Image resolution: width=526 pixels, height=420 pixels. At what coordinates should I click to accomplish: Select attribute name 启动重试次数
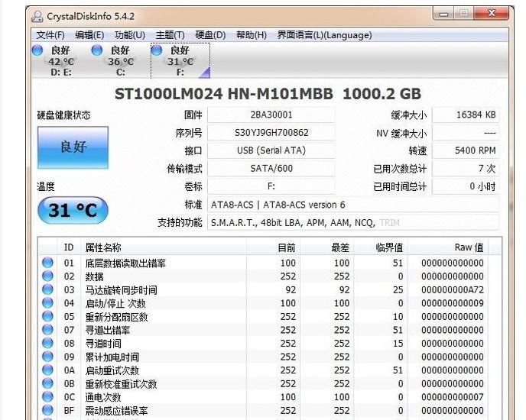[112, 370]
